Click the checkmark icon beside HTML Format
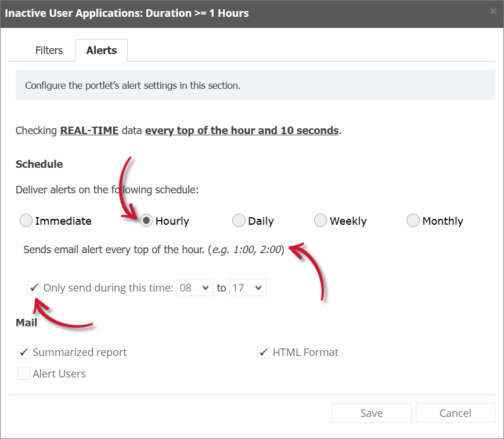504x439 pixels. pos(264,352)
